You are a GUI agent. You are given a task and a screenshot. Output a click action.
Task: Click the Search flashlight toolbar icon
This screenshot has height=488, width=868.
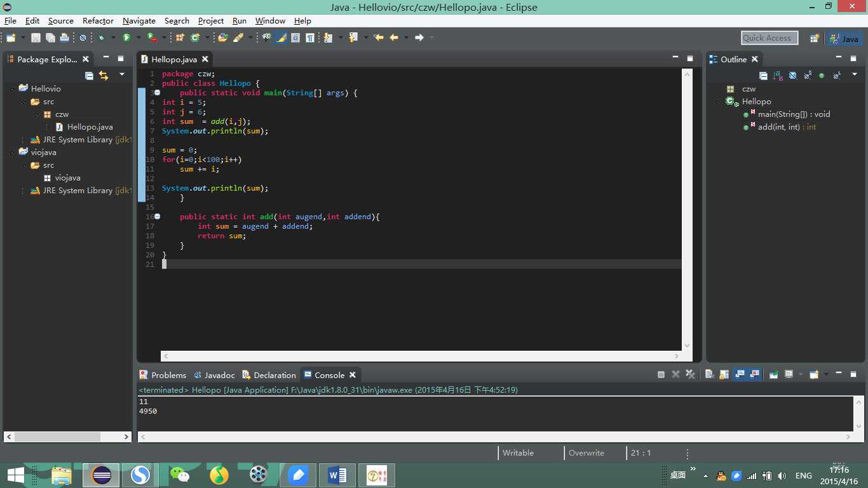tap(238, 37)
